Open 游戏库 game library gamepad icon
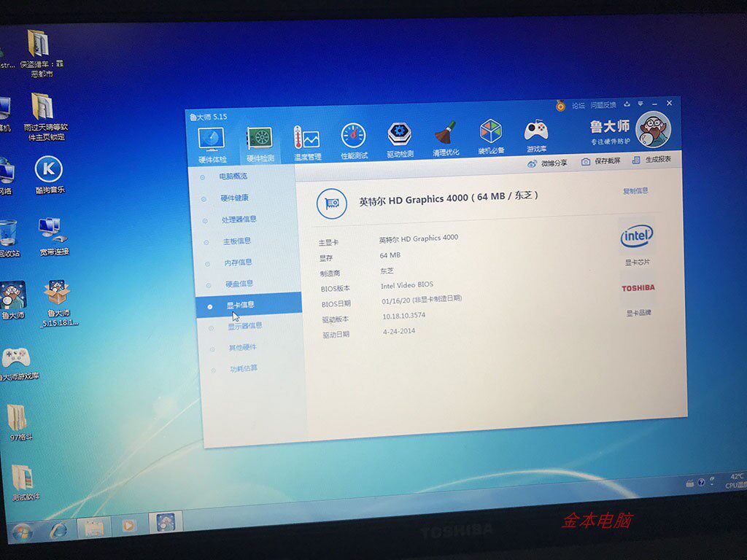 pyautogui.click(x=536, y=136)
